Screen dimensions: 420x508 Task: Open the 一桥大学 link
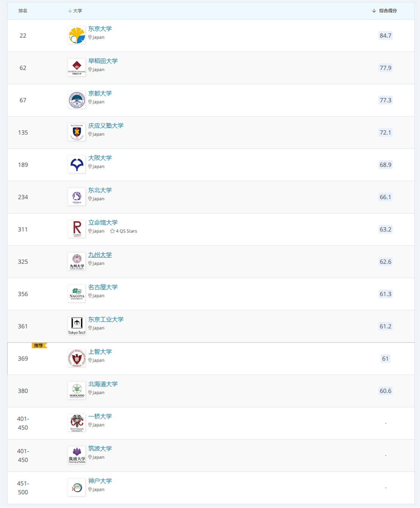click(x=100, y=416)
